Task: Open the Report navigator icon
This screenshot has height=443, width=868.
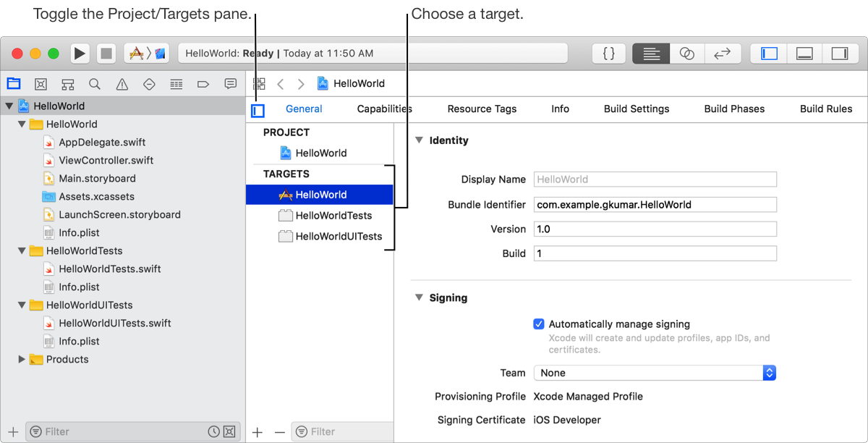Action: click(230, 84)
